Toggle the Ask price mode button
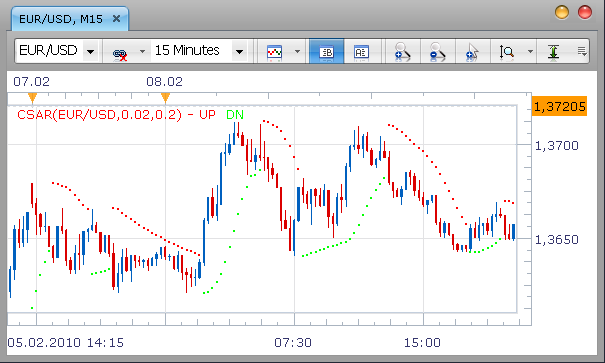The image size is (605, 363). click(362, 51)
